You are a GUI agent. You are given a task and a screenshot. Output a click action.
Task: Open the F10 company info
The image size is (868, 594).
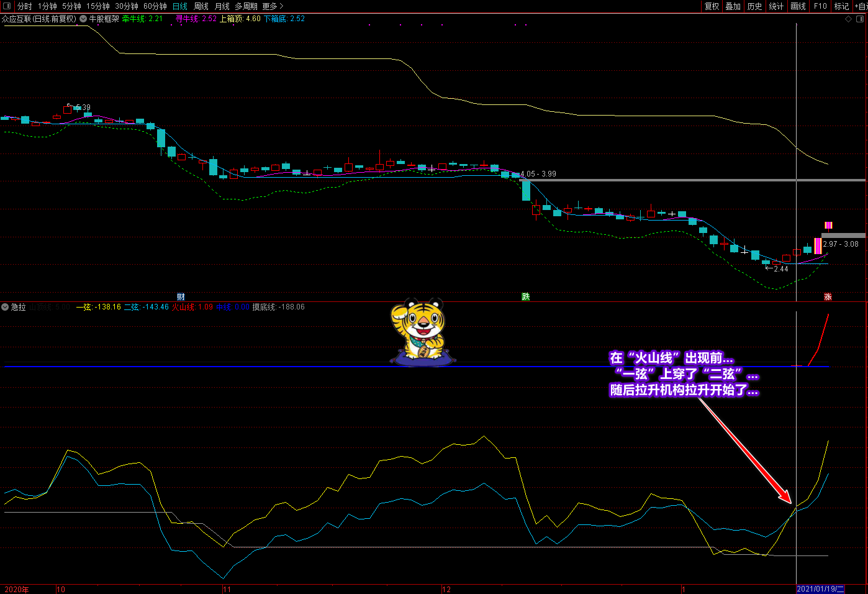coord(820,6)
